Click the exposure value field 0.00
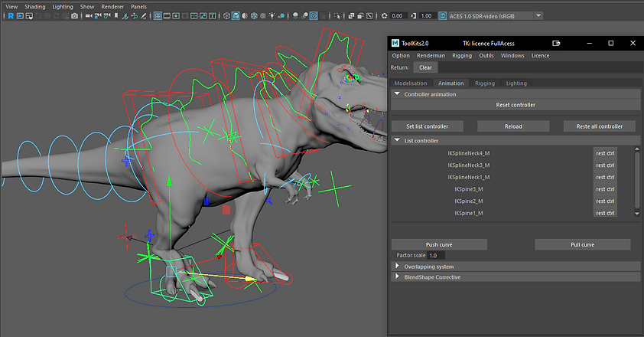This screenshot has width=644, height=337. click(398, 16)
